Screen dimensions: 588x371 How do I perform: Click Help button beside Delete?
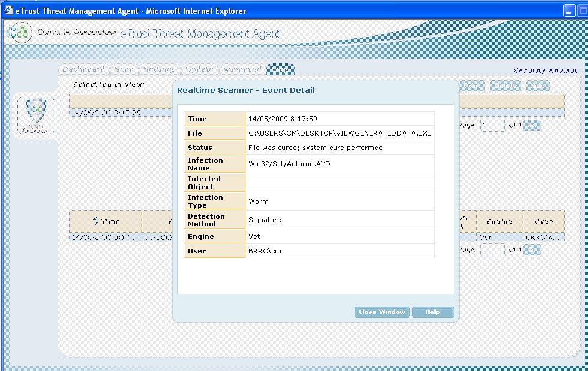(538, 86)
